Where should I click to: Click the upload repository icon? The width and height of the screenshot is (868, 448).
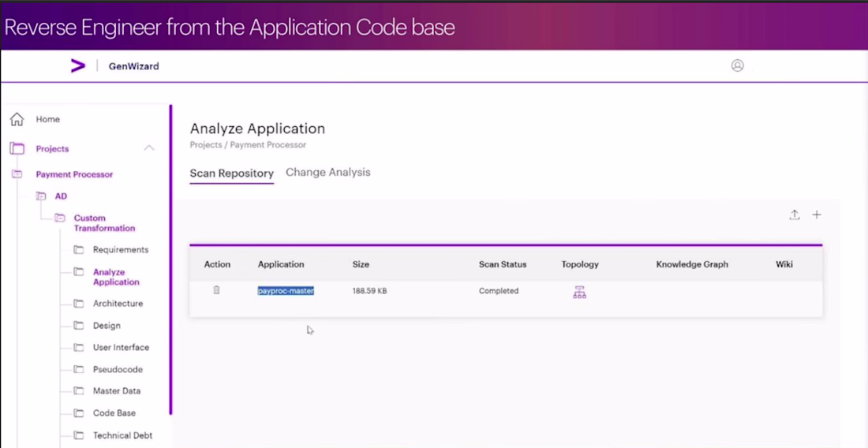pyautogui.click(x=795, y=215)
